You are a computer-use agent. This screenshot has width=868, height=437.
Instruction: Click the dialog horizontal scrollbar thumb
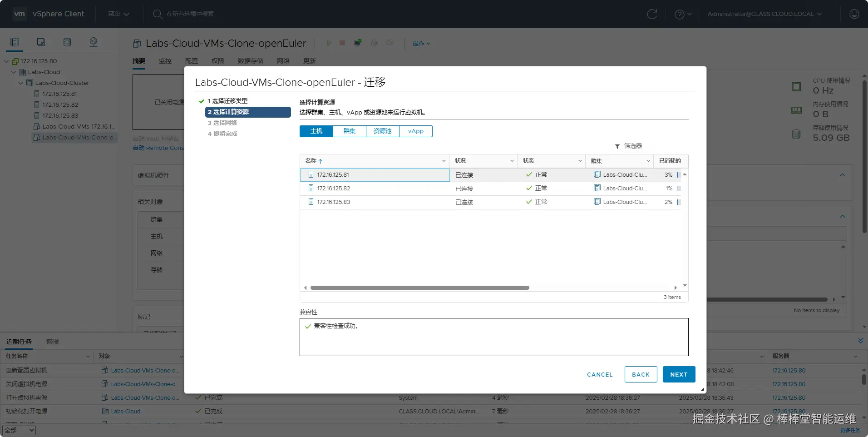[420, 288]
